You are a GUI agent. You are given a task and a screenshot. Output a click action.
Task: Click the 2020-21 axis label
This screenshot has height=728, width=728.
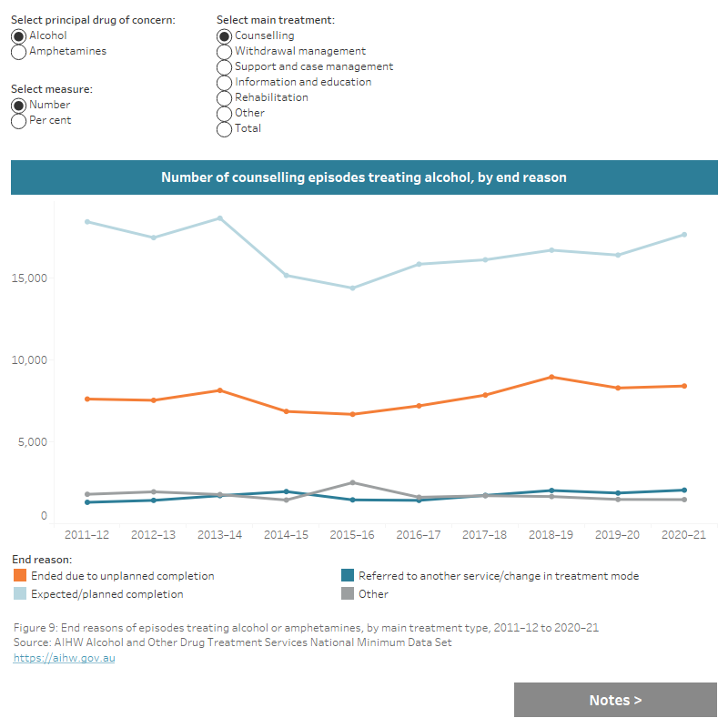click(x=684, y=534)
